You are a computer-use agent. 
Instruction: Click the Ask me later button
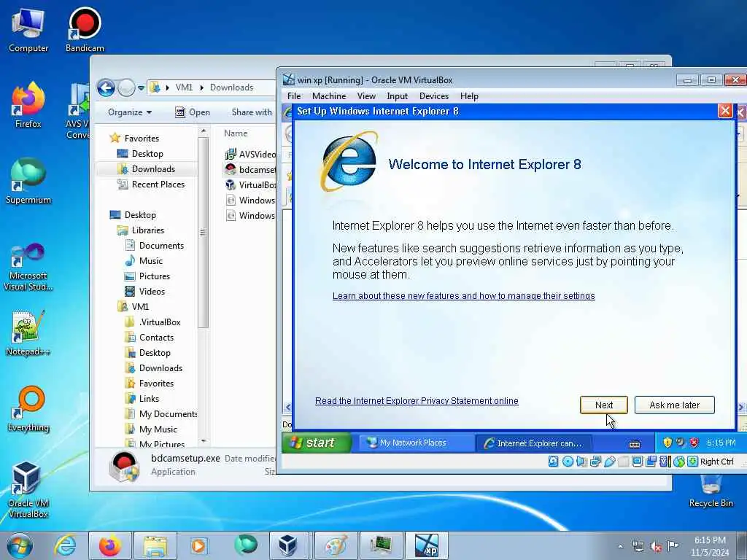pos(674,405)
